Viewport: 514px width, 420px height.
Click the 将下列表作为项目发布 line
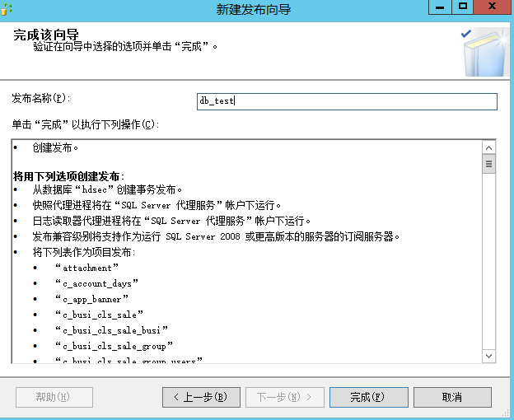point(83,252)
